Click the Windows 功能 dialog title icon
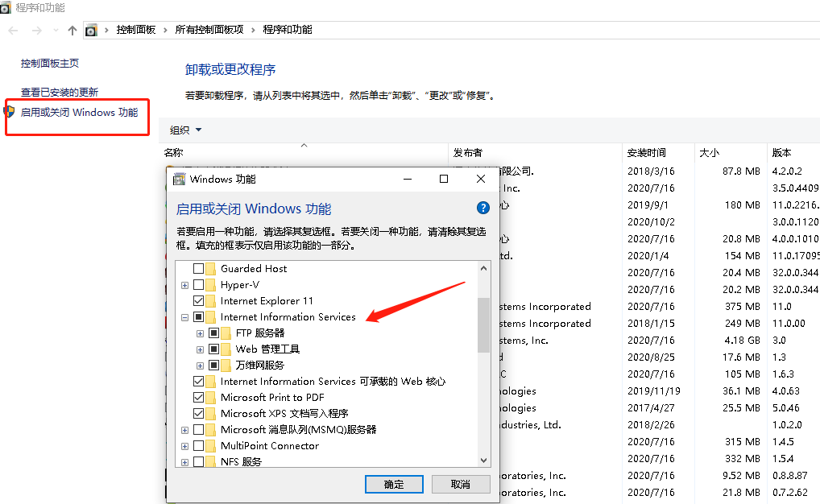The image size is (820, 504). [180, 179]
